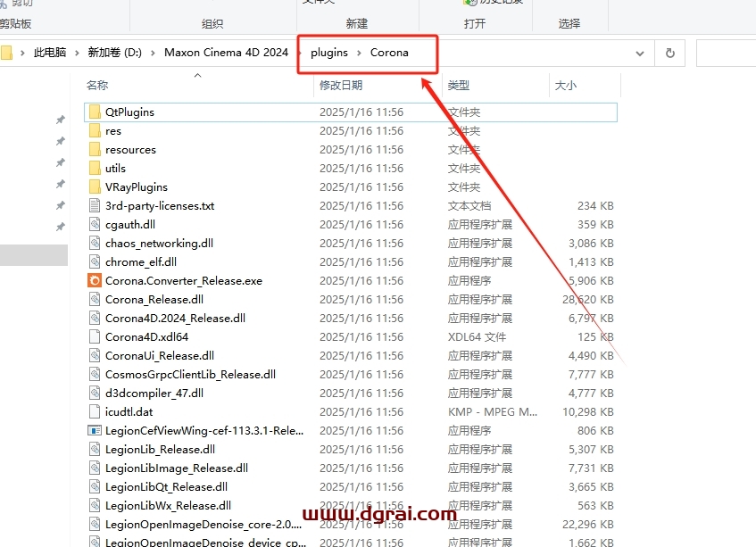756x547 pixels.
Task: Click the LegionCefViewWing application icon
Action: tap(95, 430)
